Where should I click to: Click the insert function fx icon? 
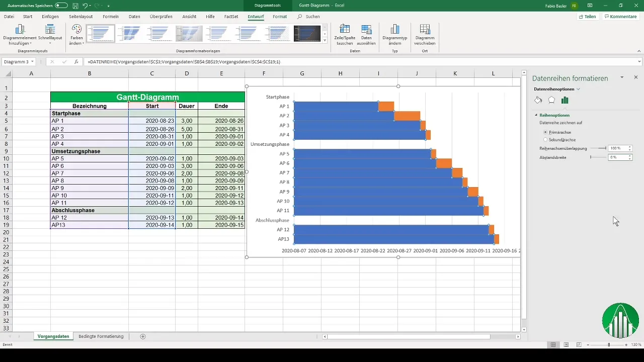click(x=76, y=62)
